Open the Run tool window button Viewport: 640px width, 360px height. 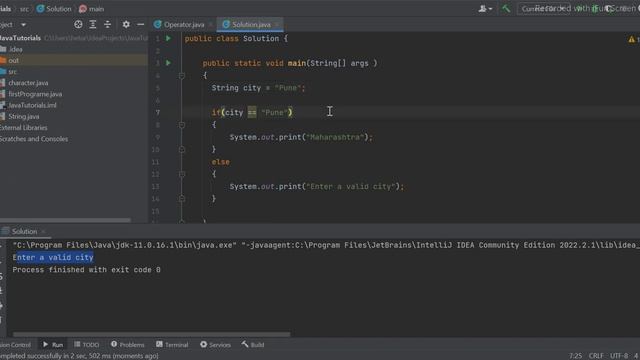click(53, 344)
